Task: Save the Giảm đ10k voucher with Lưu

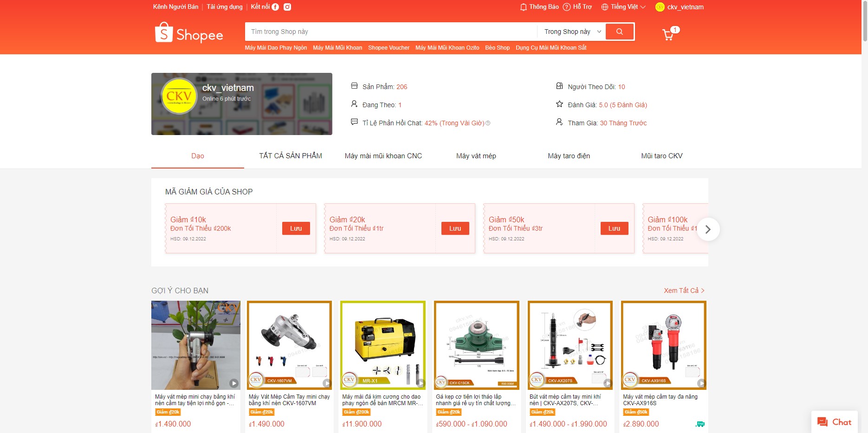Action: click(296, 228)
